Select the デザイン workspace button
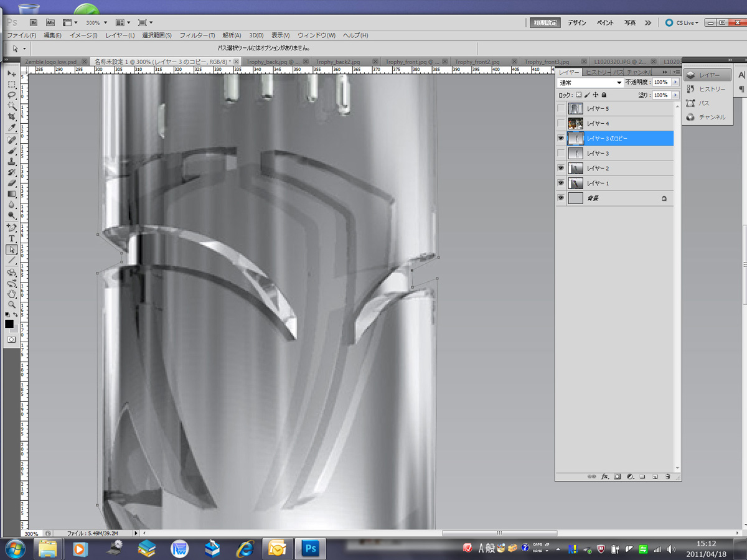The width and height of the screenshot is (747, 560). coord(576,22)
